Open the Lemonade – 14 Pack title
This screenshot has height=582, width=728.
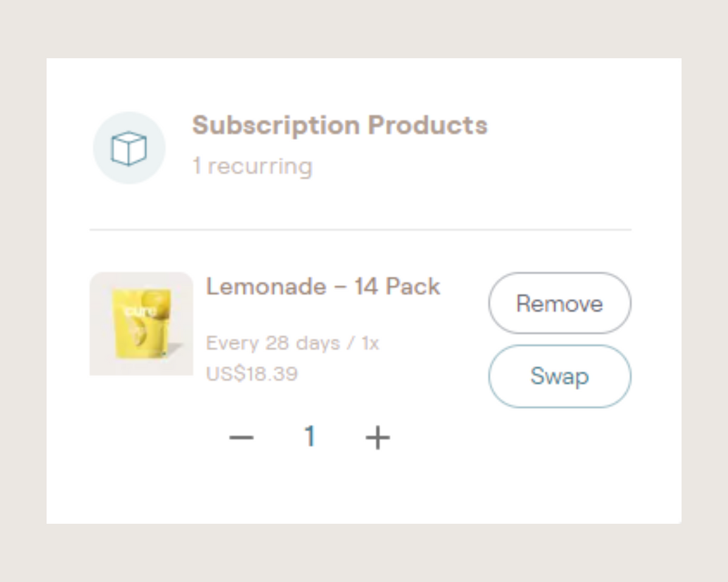323,286
